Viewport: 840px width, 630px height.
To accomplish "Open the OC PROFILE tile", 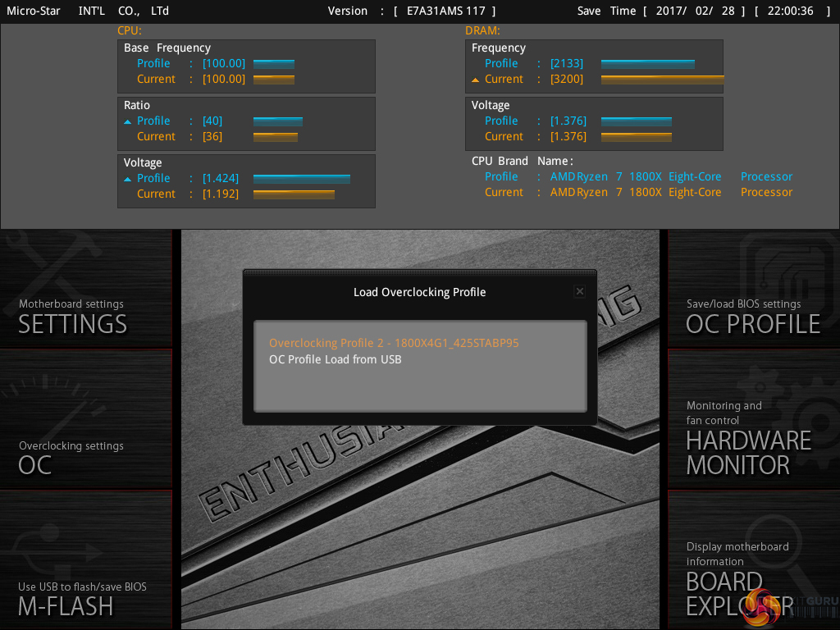I will click(x=754, y=290).
